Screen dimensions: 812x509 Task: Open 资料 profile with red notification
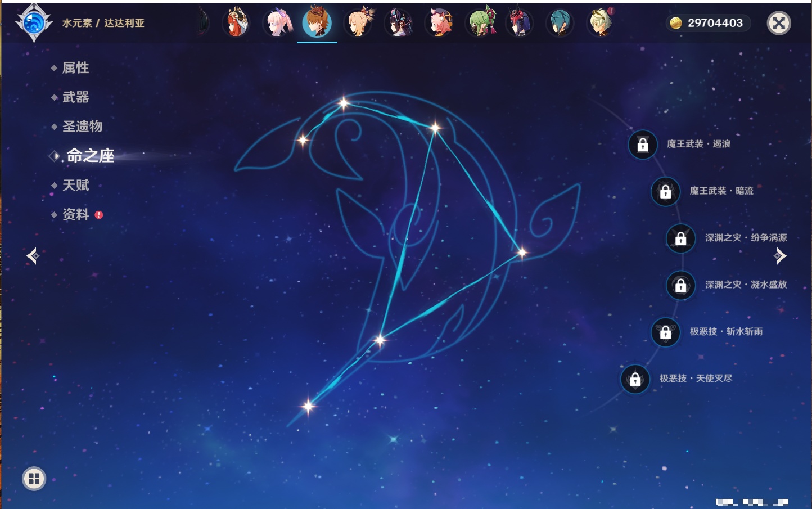[75, 215]
